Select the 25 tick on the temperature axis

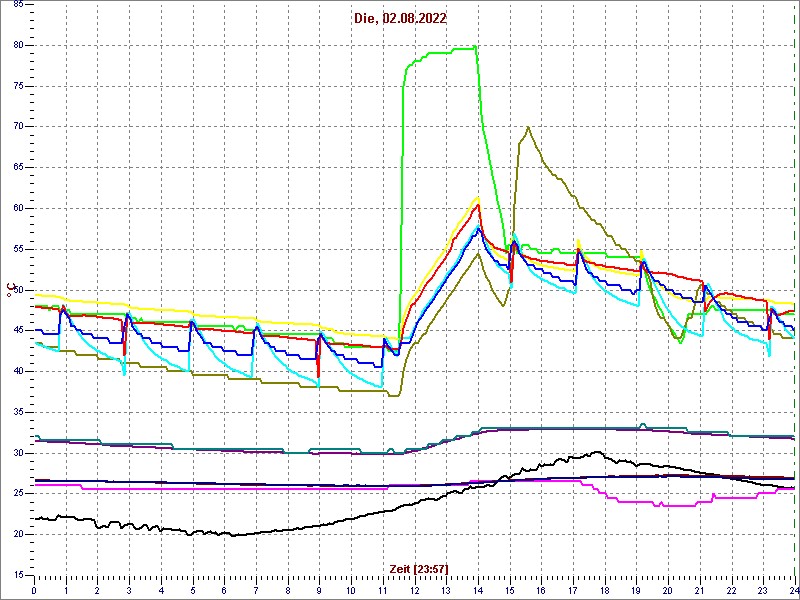tap(17, 494)
